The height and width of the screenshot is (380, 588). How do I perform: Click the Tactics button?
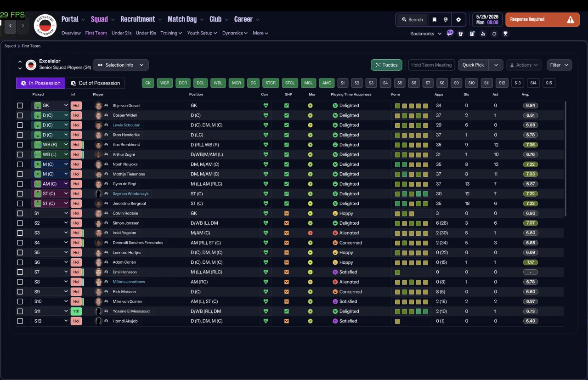[x=386, y=65]
